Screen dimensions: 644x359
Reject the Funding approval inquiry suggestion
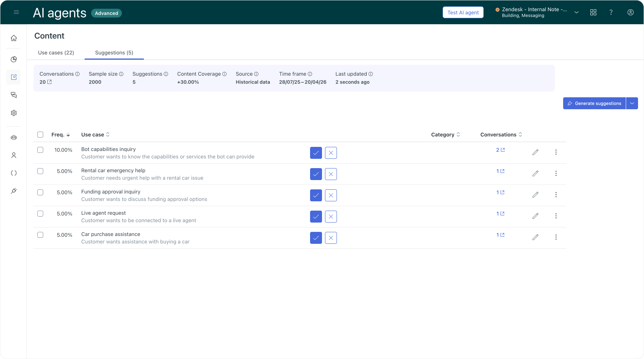click(331, 195)
